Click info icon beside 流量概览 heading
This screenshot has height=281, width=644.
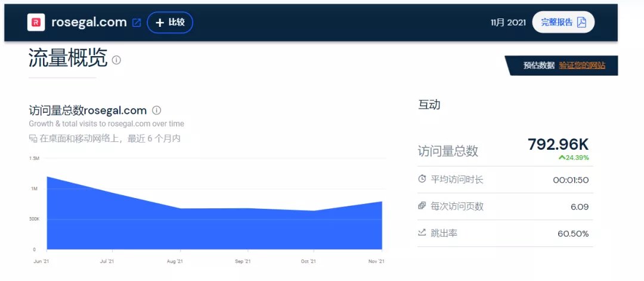(117, 60)
